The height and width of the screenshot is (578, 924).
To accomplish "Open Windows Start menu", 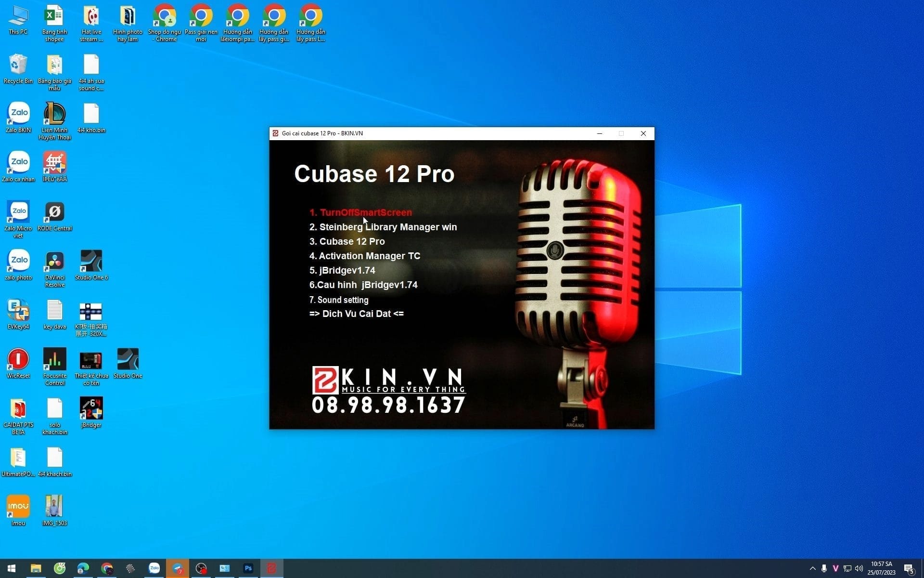I will (12, 568).
